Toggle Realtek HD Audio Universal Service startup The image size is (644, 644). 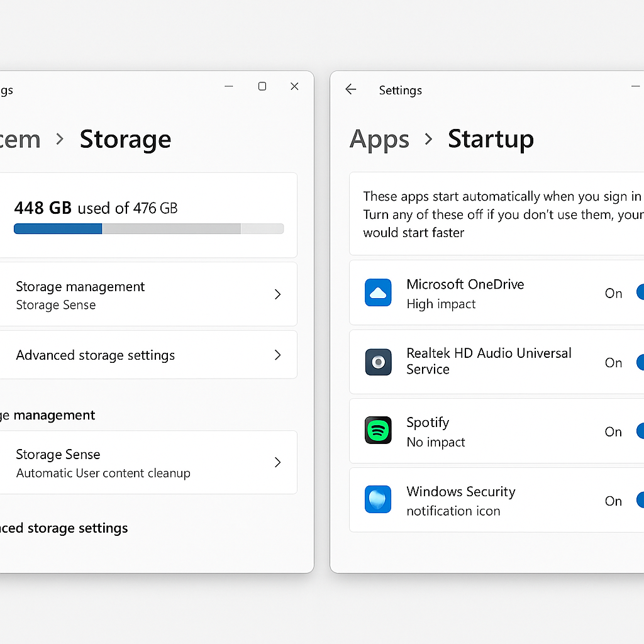pyautogui.click(x=640, y=362)
